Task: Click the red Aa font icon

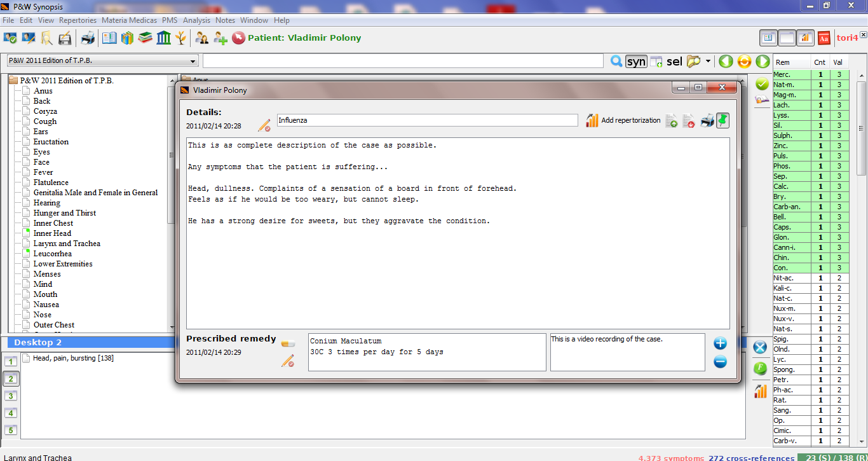Action: (x=824, y=38)
